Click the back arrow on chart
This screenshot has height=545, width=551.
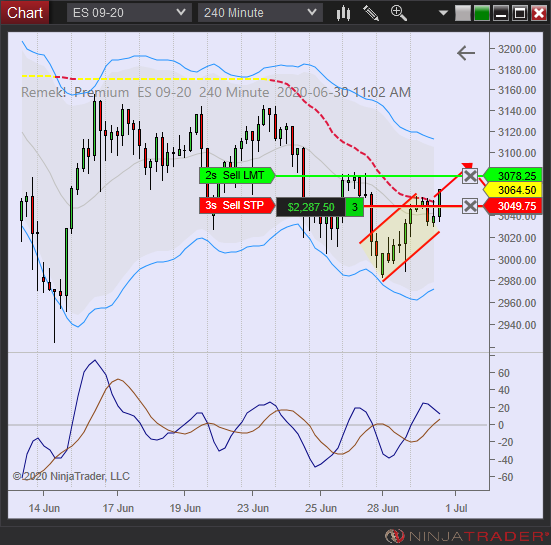466,53
